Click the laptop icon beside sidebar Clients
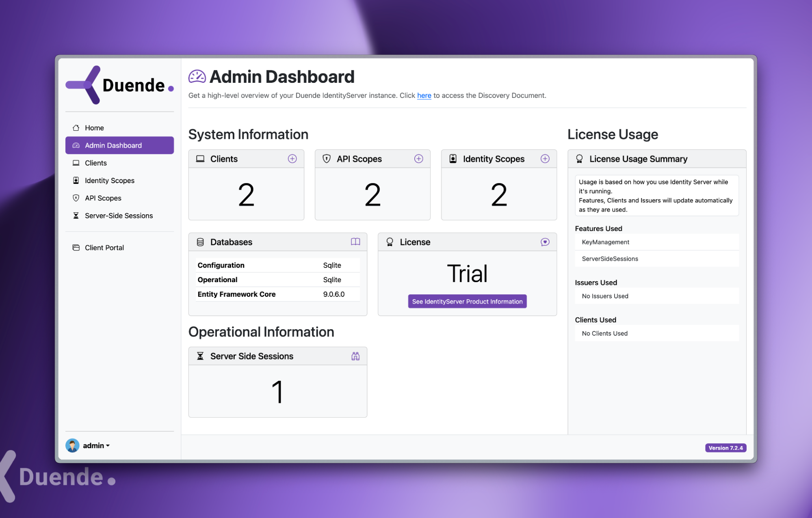This screenshot has height=518, width=812. pos(76,163)
